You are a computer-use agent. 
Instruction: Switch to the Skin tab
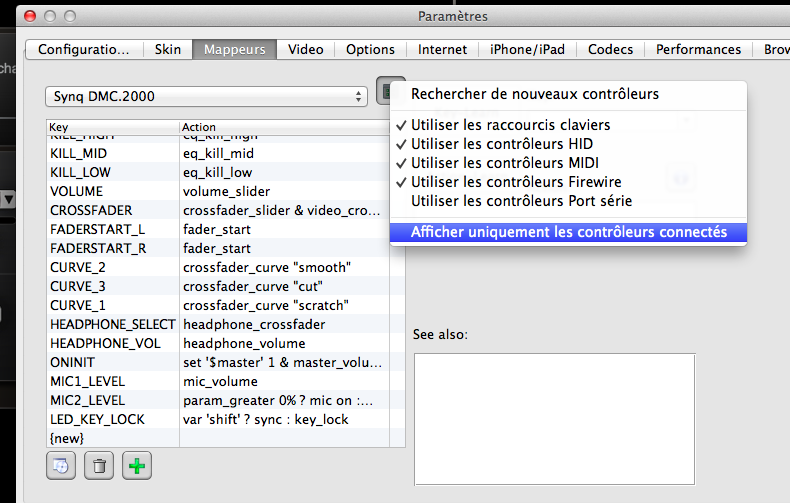click(x=168, y=49)
